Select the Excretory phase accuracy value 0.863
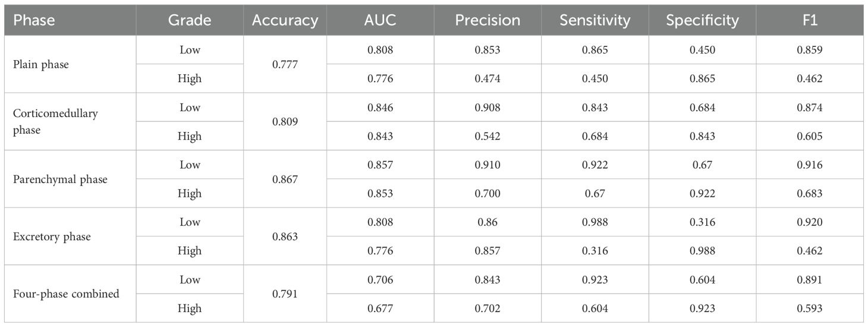 pyautogui.click(x=285, y=237)
